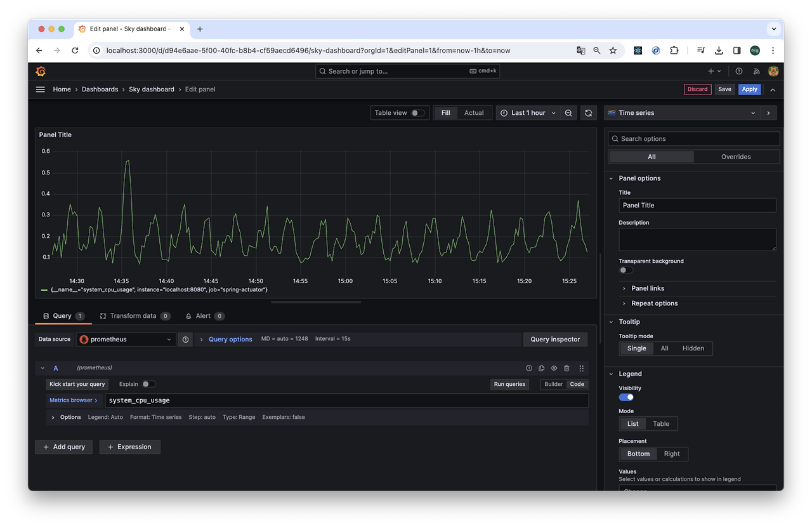This screenshot has width=812, height=528.
Task: Select the Overrides tab
Action: 736,157
